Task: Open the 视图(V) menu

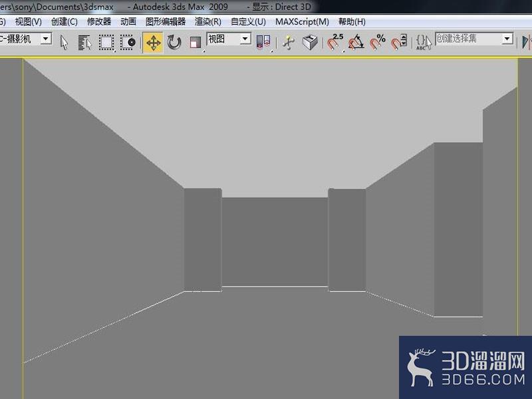Action: click(28, 22)
